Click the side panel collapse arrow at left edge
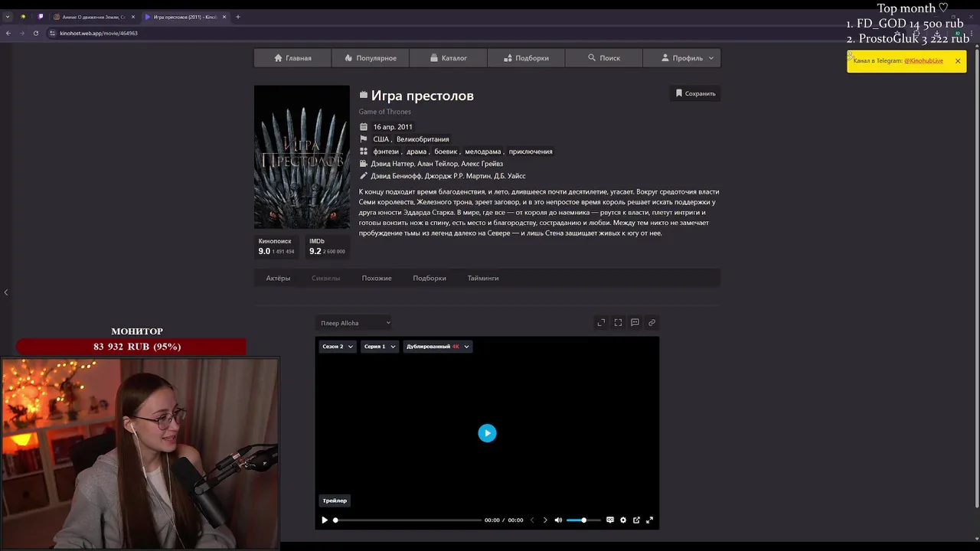This screenshot has height=551, width=980. pyautogui.click(x=5, y=292)
